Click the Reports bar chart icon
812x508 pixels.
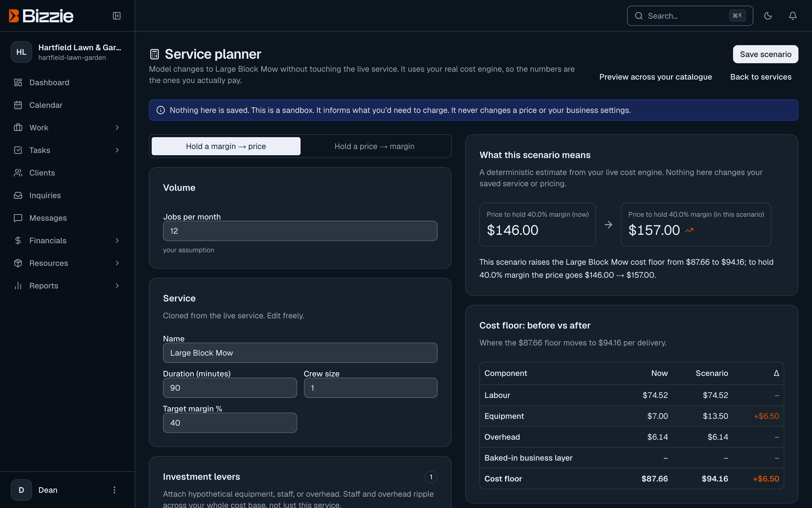(18, 286)
